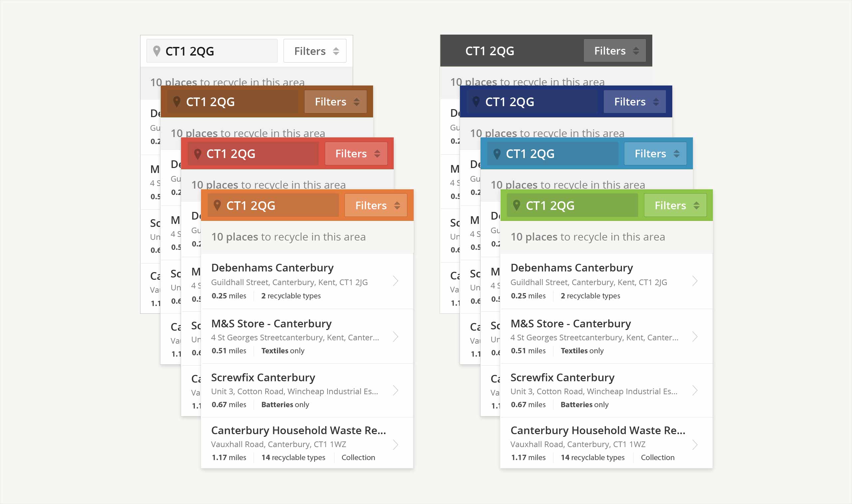Click Guildhall Street address in orange panel
The width and height of the screenshot is (852, 504).
(x=289, y=282)
